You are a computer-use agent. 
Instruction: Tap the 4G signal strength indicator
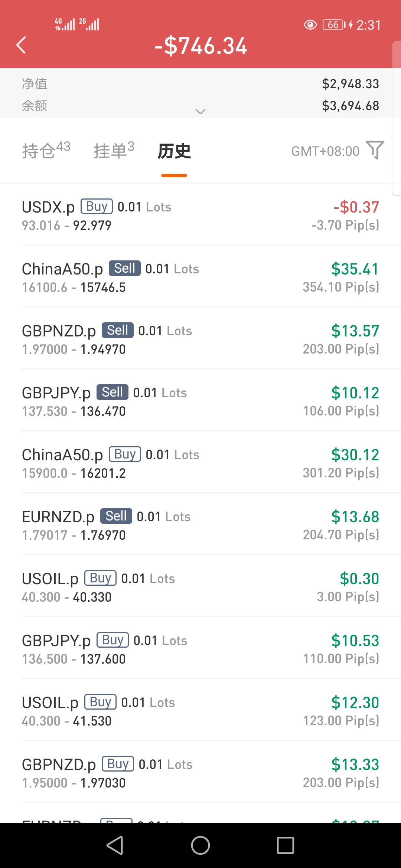(x=65, y=24)
